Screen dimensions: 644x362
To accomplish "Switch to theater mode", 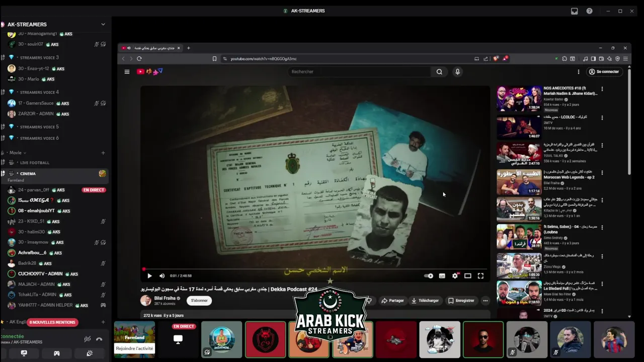I will coord(467,276).
